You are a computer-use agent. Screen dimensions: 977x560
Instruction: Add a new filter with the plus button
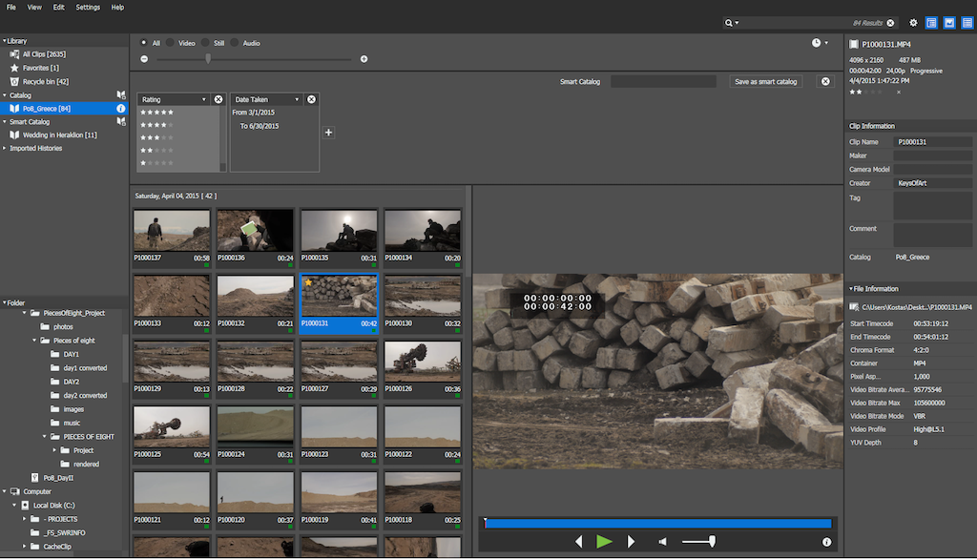point(329,133)
